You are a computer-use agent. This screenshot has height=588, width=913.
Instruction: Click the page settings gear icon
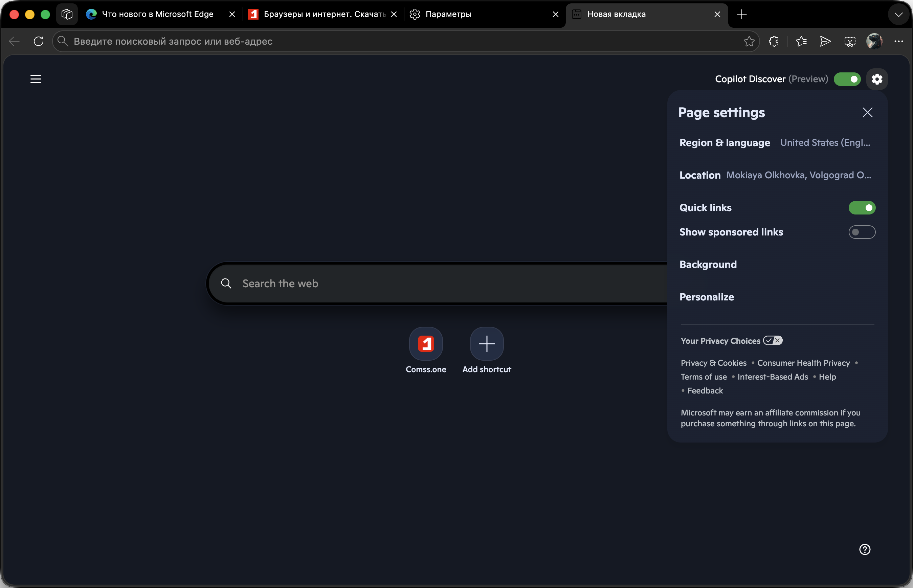pos(877,79)
